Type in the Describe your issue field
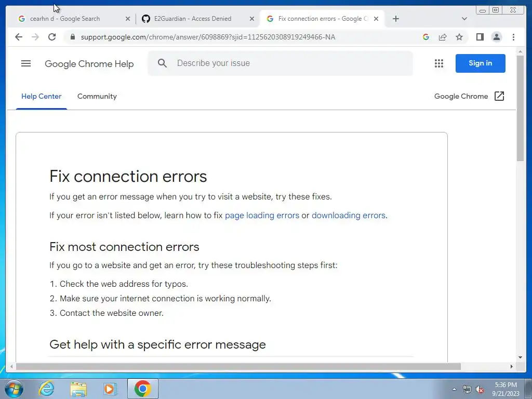Image resolution: width=532 pixels, height=399 pixels. [280, 63]
